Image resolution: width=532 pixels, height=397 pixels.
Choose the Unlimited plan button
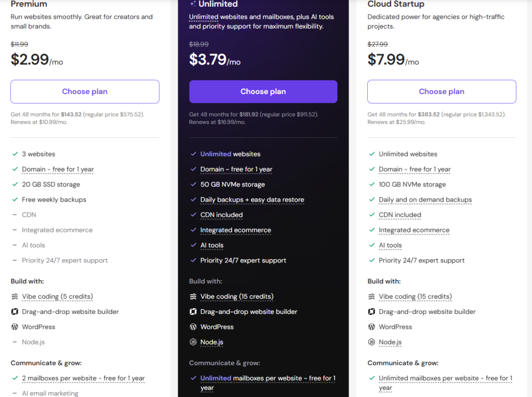(x=263, y=91)
